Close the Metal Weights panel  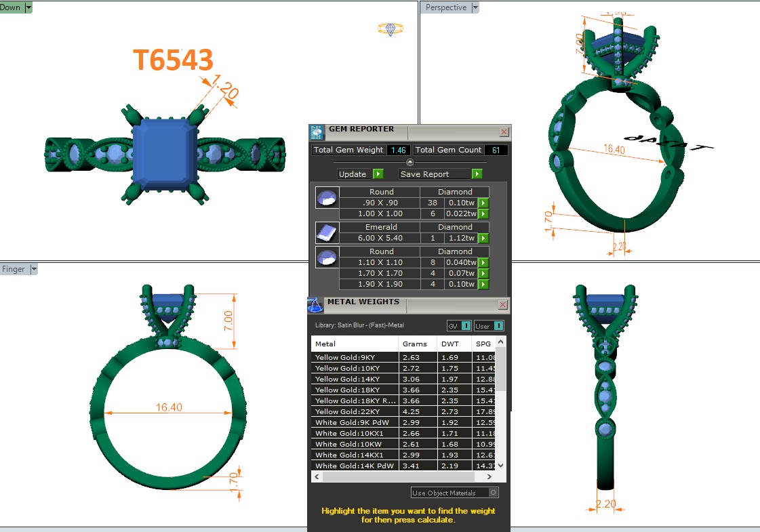(502, 305)
